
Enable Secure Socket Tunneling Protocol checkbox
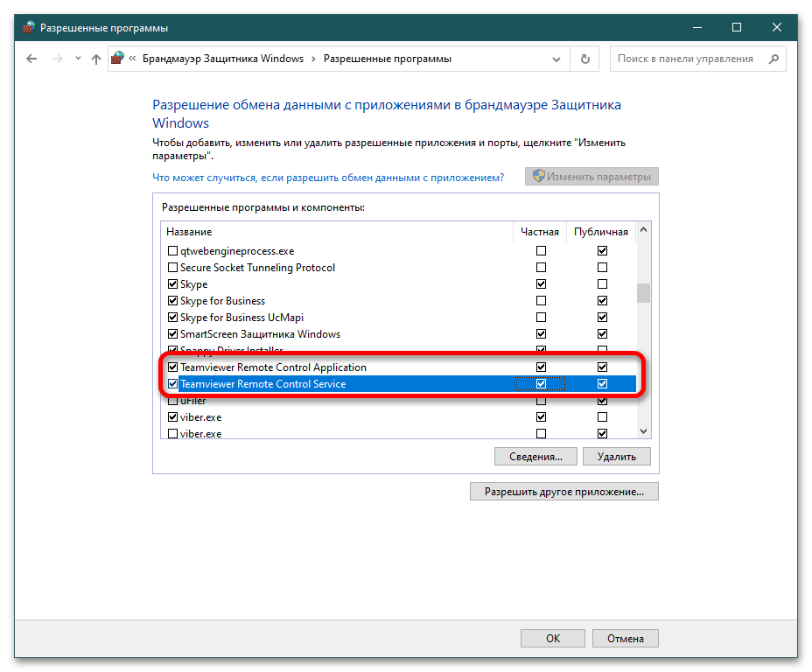coord(172,268)
